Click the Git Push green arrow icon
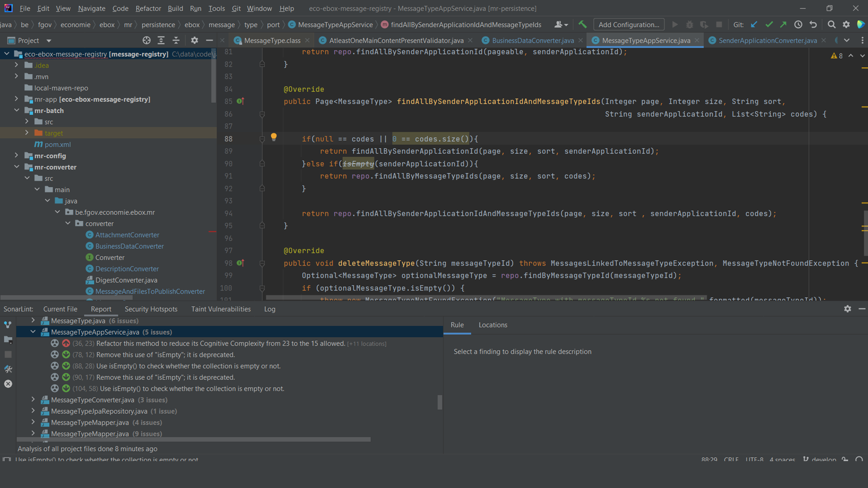 click(x=783, y=25)
